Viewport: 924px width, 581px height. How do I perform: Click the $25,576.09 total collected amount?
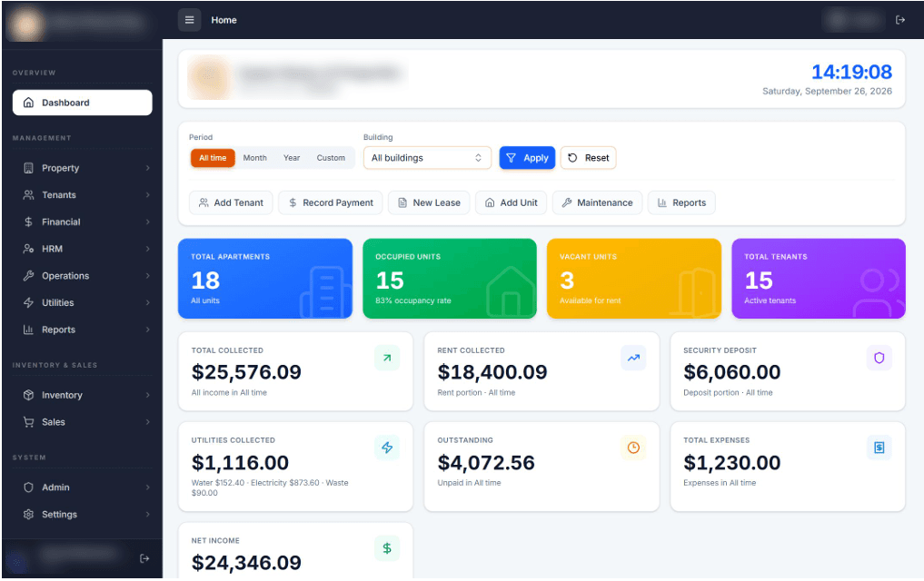point(246,372)
